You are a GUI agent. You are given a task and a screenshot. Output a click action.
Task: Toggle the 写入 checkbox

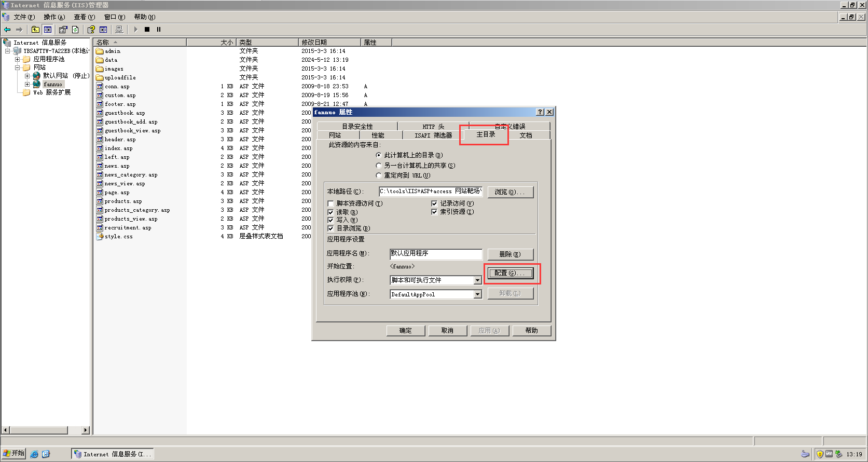coord(331,220)
